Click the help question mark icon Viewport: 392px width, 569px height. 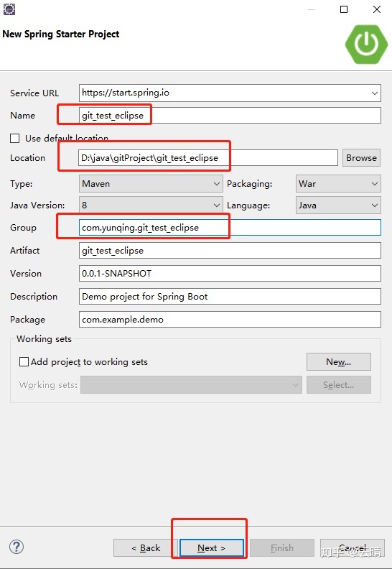[x=17, y=547]
